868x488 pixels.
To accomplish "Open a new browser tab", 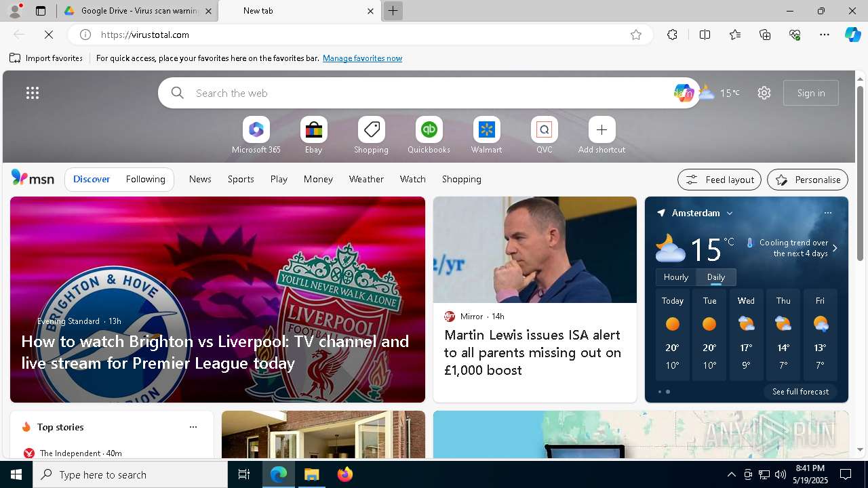I will point(393,11).
